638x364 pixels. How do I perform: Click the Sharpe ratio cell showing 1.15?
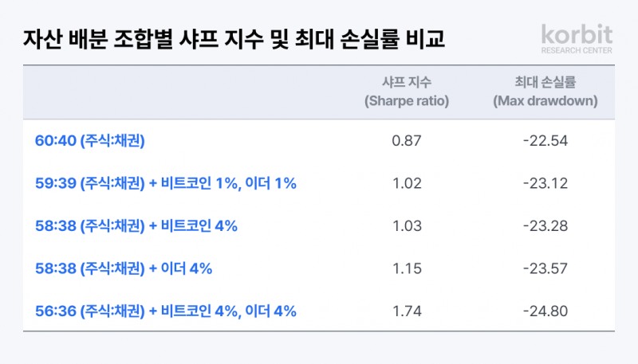[407, 268]
